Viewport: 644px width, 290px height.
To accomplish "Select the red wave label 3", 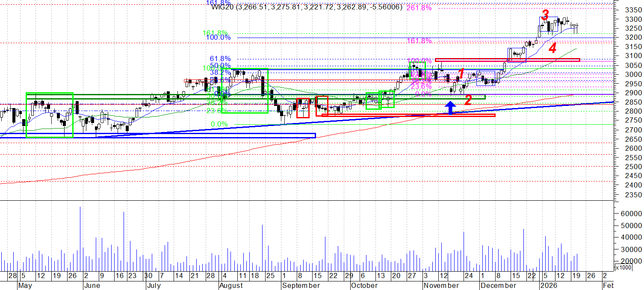I will 545,15.
